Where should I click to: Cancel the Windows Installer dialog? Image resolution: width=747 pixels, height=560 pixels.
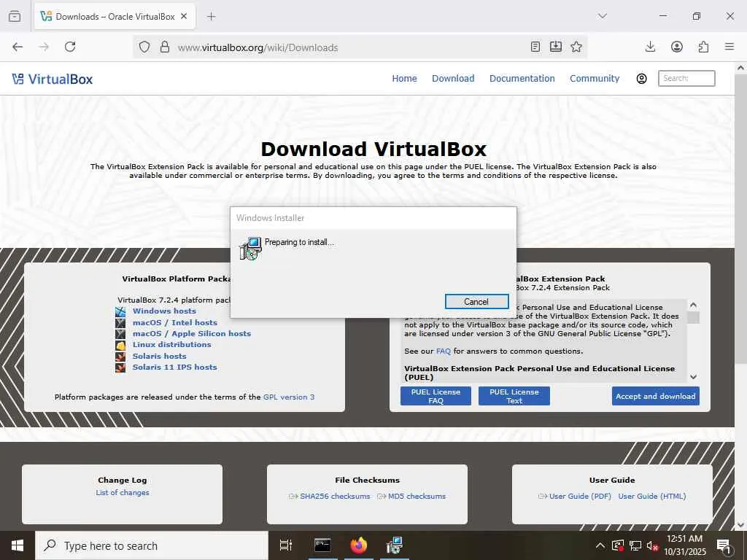[x=476, y=301]
